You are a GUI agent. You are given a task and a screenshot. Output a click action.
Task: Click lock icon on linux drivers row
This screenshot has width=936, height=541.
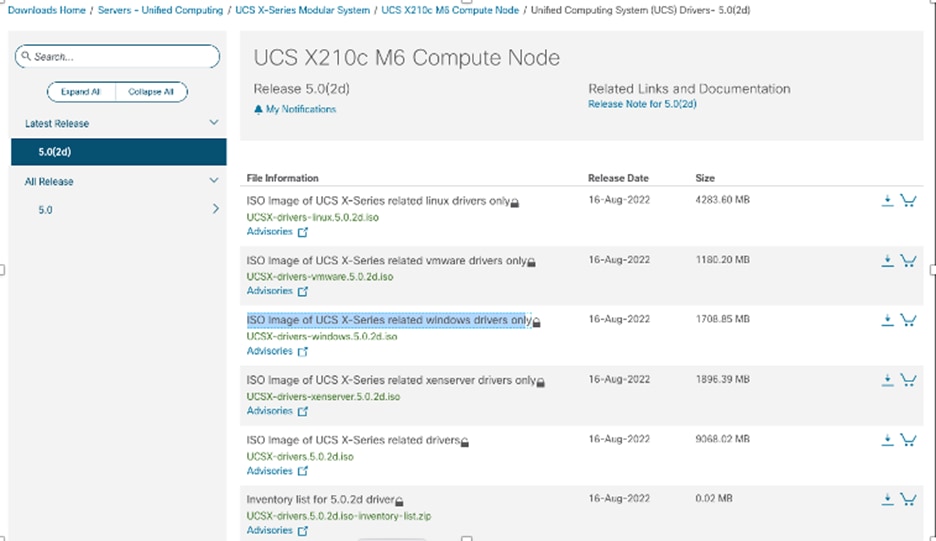(515, 203)
